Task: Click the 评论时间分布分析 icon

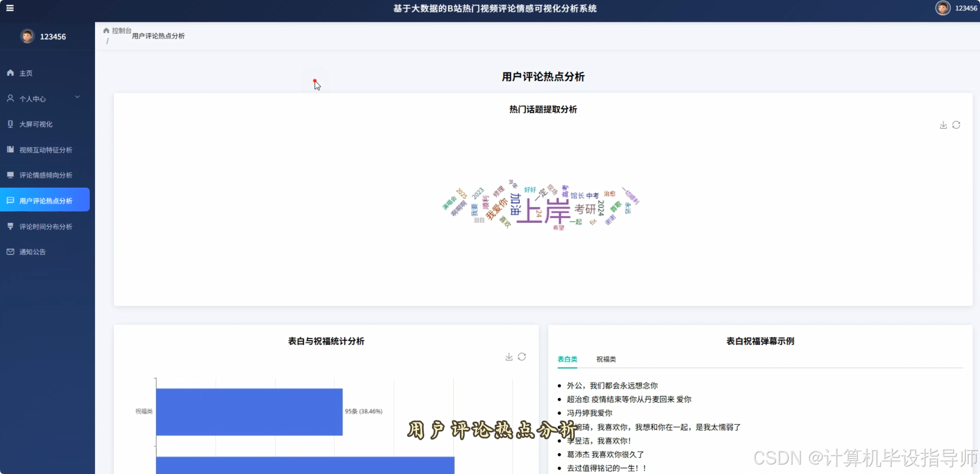Action: pos(10,226)
